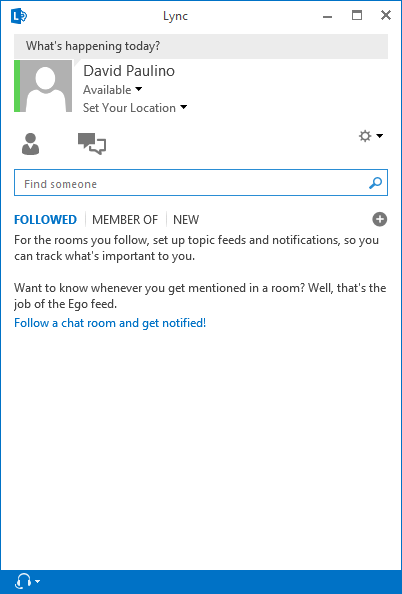Open options via the gear icon
This screenshot has width=402, height=594.
[365, 136]
